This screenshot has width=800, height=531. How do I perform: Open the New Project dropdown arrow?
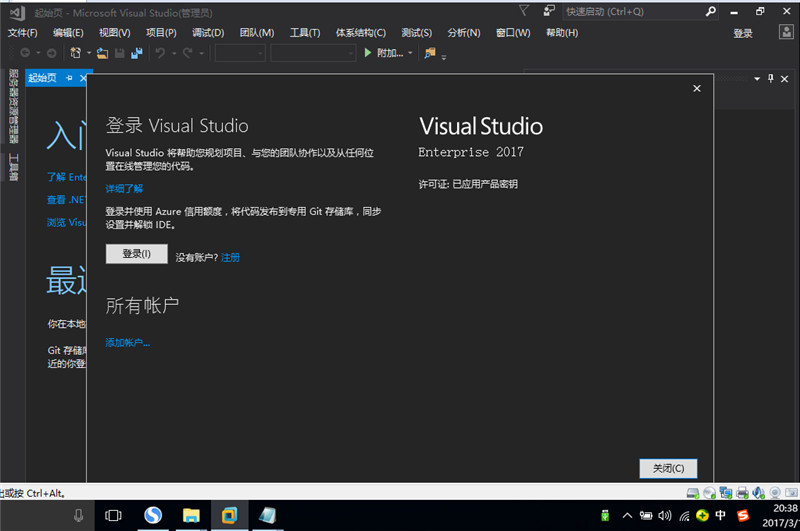point(89,53)
